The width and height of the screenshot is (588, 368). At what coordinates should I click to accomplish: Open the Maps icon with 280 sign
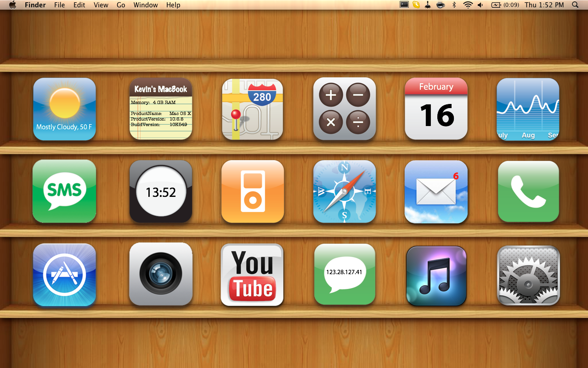(x=253, y=109)
